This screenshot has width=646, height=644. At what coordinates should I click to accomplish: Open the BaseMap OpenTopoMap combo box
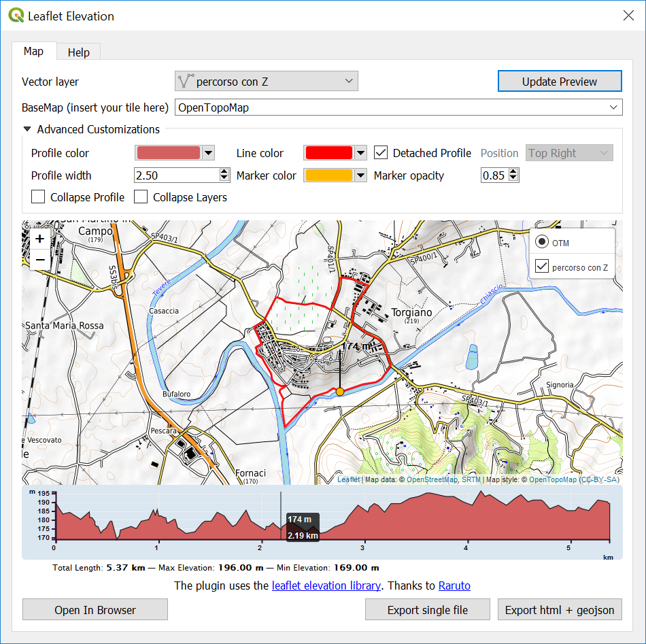click(x=398, y=107)
